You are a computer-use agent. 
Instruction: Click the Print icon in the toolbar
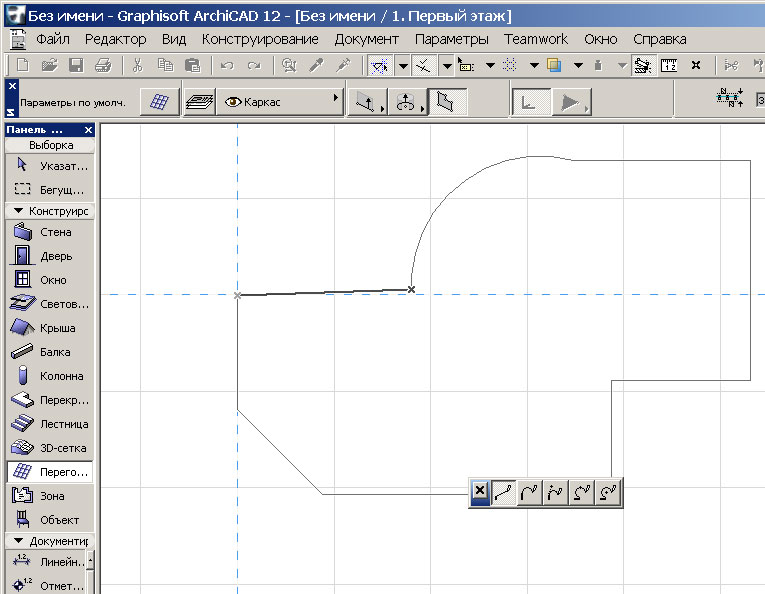(102, 65)
